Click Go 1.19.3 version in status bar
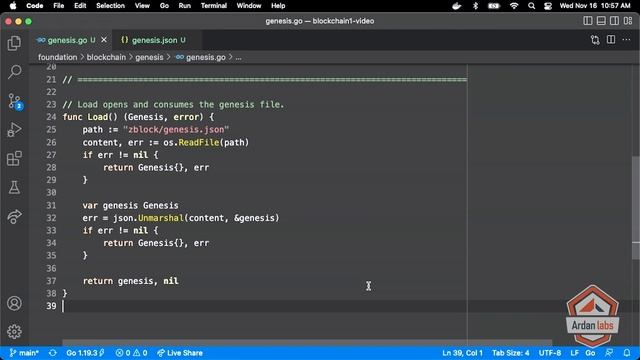The width and height of the screenshot is (640, 360). click(x=85, y=353)
